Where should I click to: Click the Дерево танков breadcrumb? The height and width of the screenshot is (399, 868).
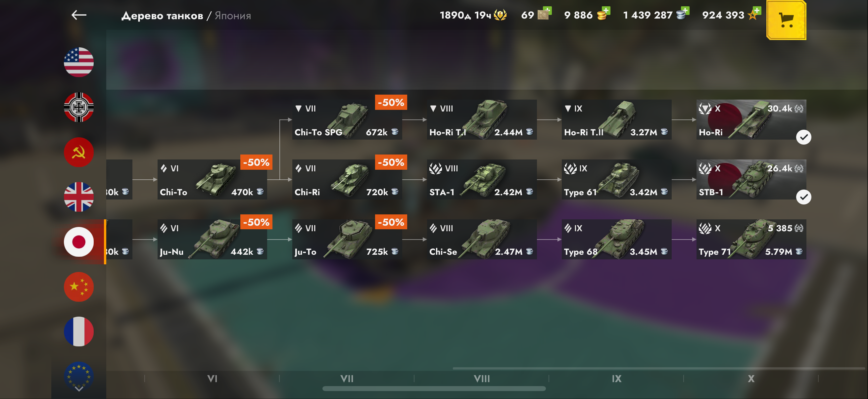[162, 16]
